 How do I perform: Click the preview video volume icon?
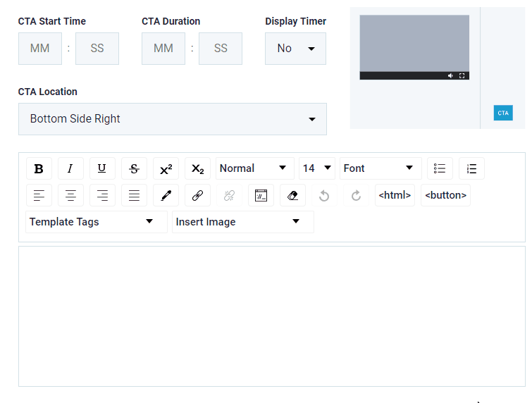[x=450, y=75]
